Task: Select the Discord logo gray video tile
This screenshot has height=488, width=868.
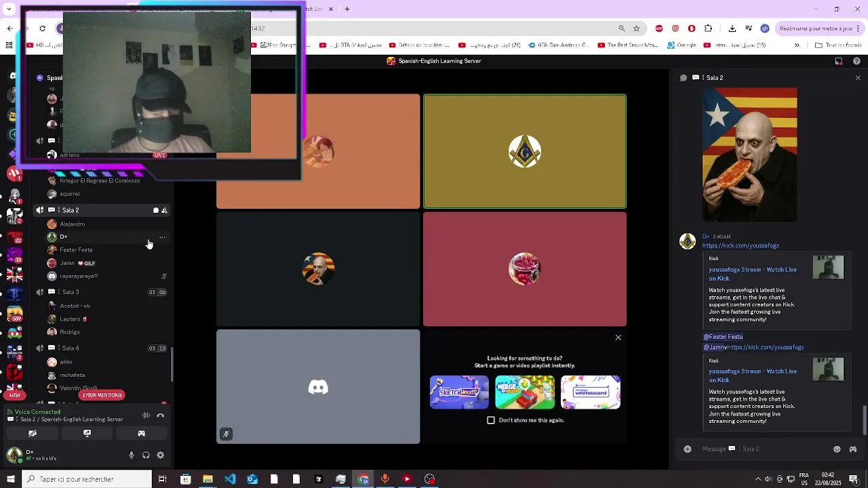Action: 318,386
